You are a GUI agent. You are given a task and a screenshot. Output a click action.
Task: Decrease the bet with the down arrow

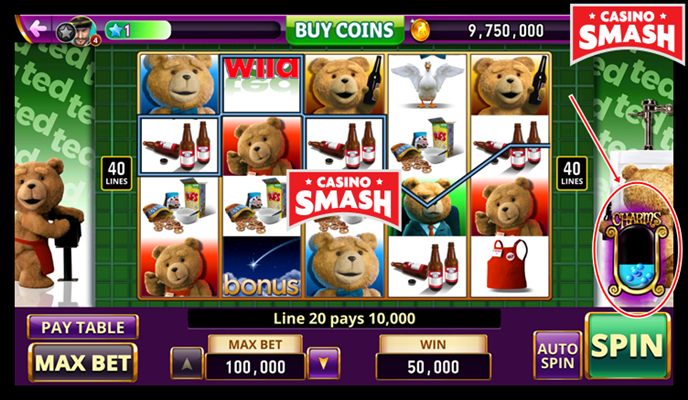tap(324, 363)
